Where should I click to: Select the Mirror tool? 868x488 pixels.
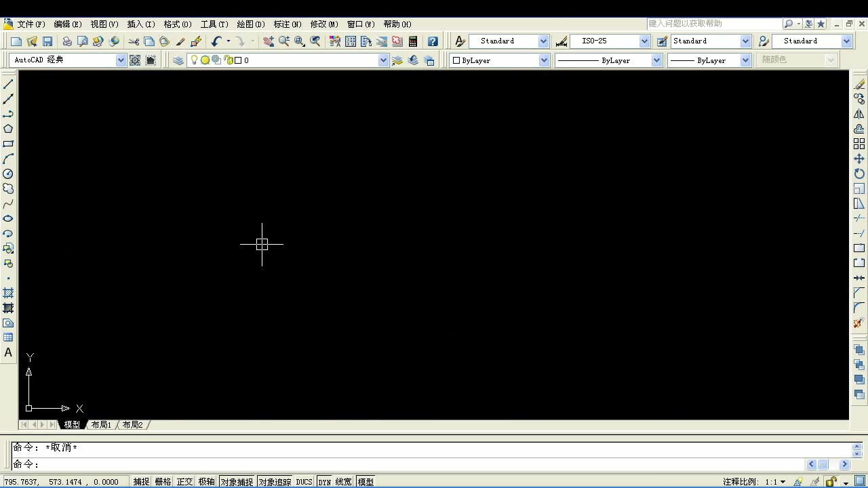[x=859, y=114]
